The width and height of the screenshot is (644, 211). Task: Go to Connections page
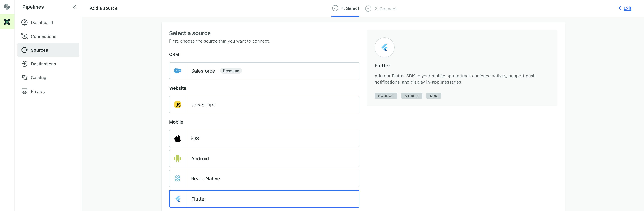[48, 36]
